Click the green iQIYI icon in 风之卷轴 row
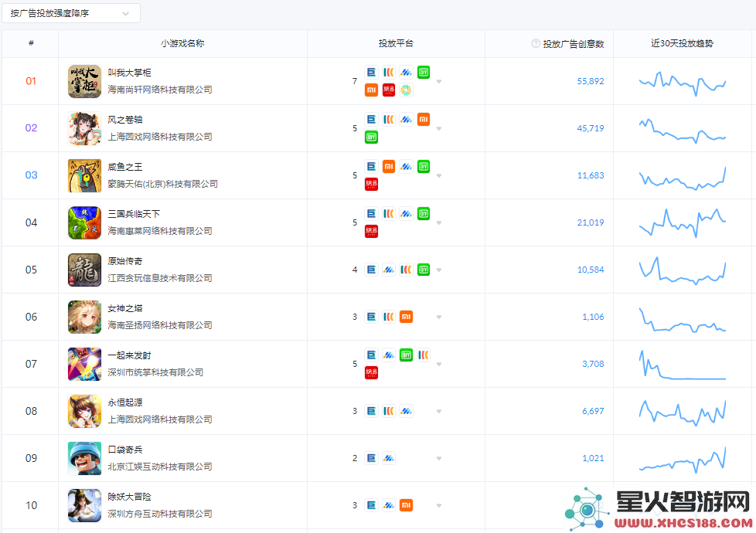756x533 pixels. coord(371,137)
